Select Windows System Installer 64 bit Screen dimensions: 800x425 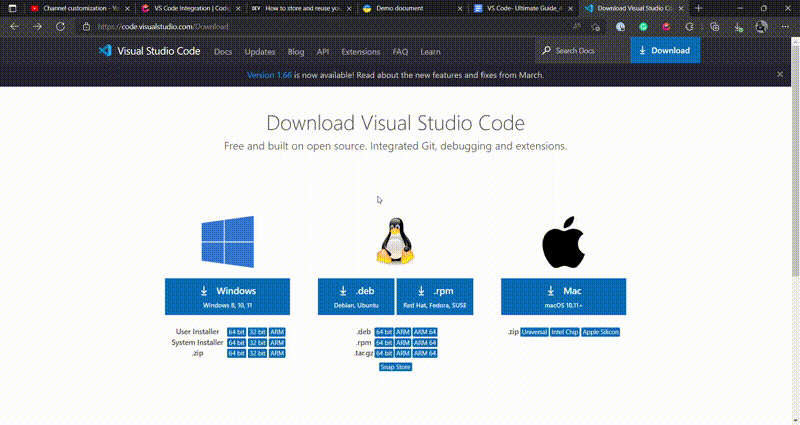236,342
